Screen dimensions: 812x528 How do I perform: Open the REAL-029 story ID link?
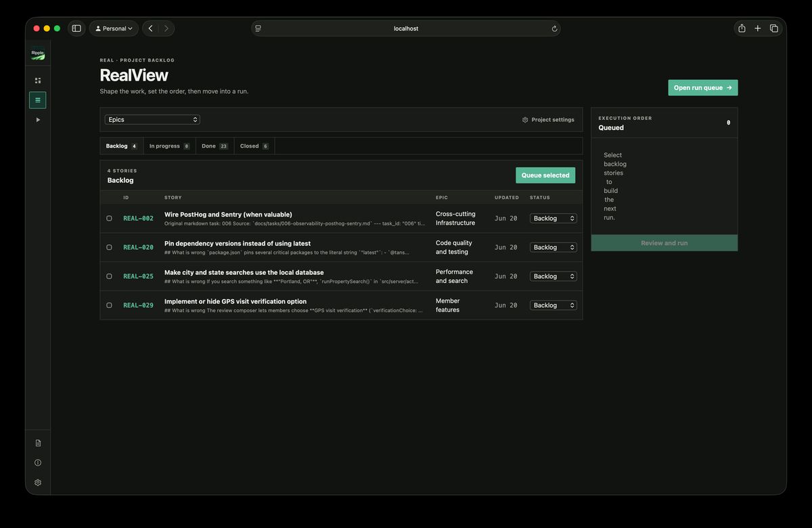click(138, 305)
